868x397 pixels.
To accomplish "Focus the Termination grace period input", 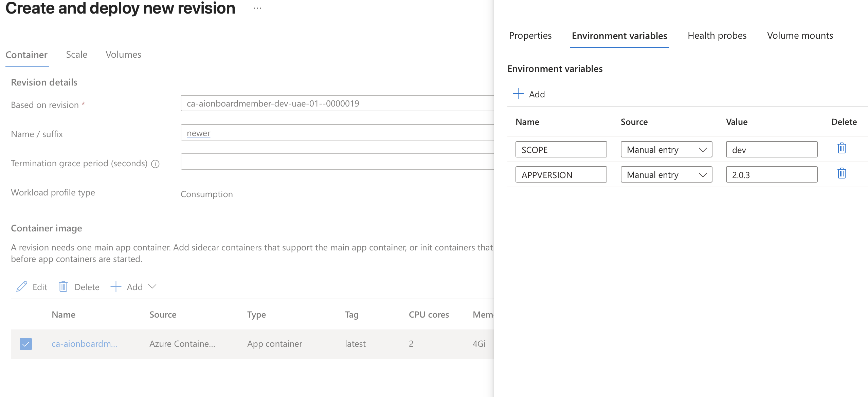I will tap(337, 162).
